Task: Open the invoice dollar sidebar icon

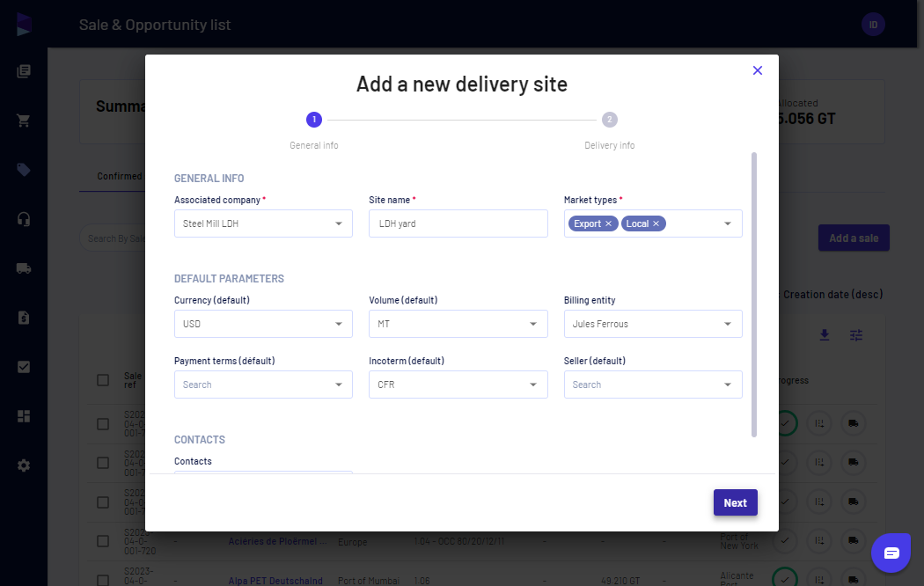Action: pos(24,318)
